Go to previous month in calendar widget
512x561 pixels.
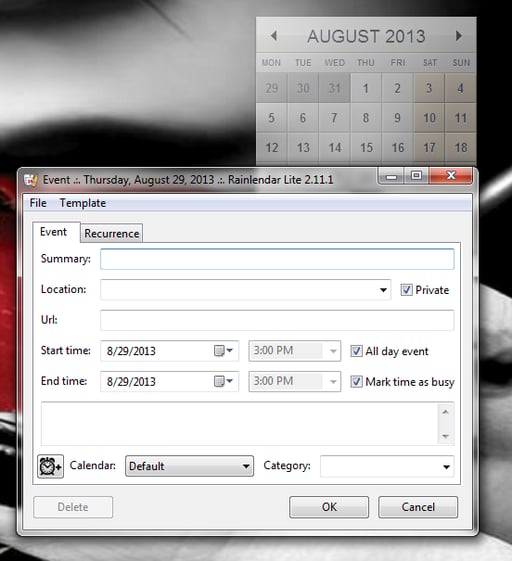(274, 36)
